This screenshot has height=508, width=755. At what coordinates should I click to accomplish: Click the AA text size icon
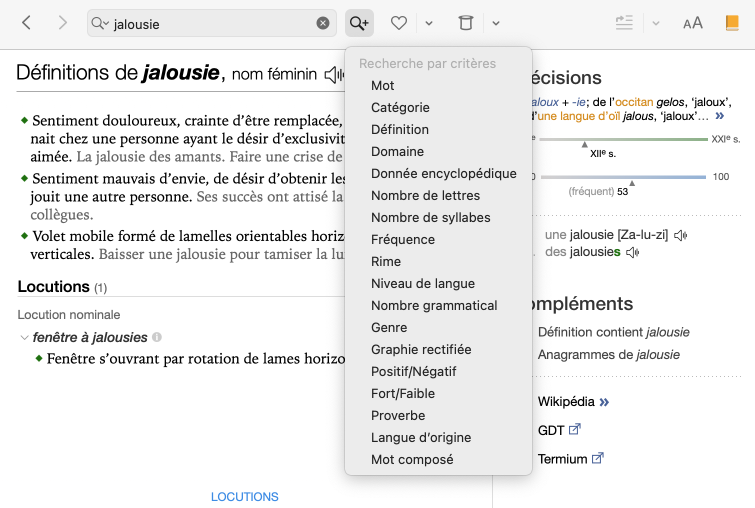click(692, 23)
